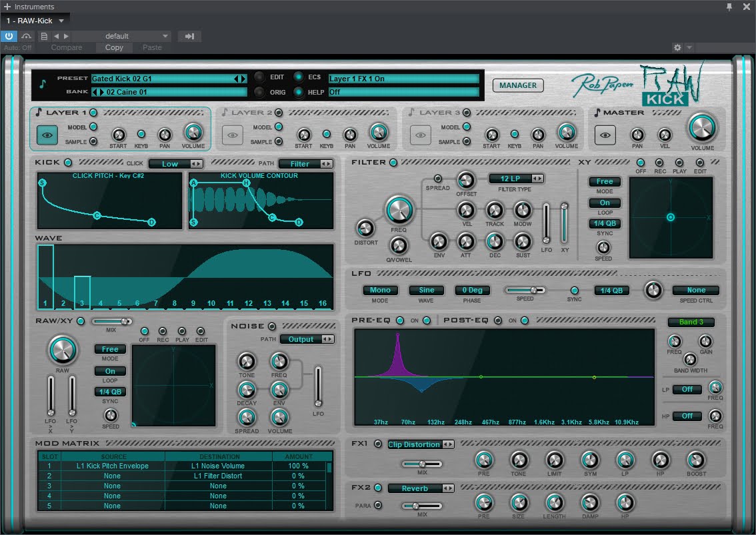
Task: Enable the FX2 PARA toggle
Action: coord(378,505)
